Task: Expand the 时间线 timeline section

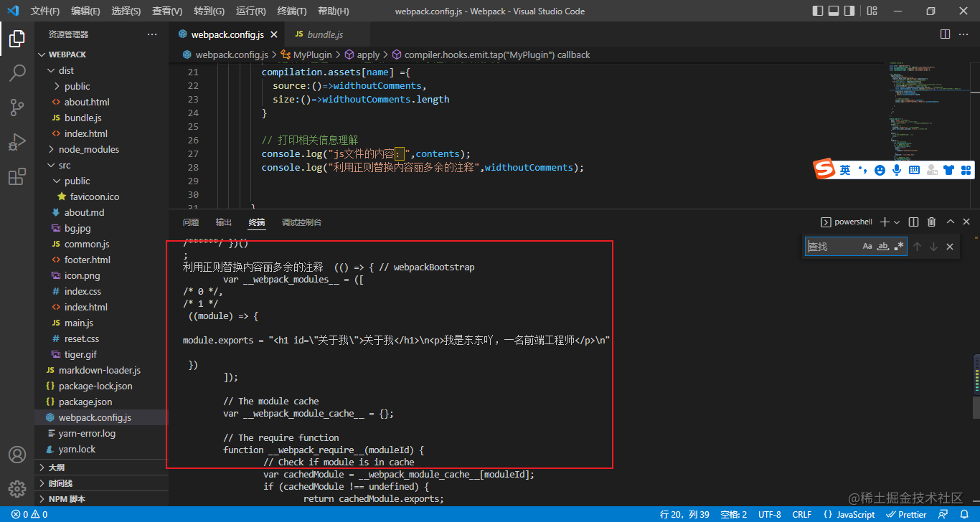Action: 100,483
